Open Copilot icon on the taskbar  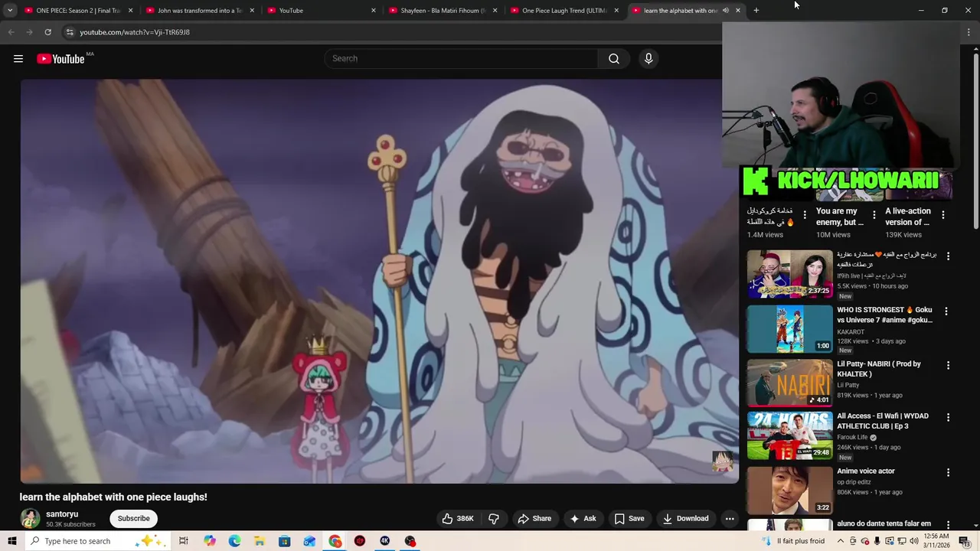click(x=209, y=541)
